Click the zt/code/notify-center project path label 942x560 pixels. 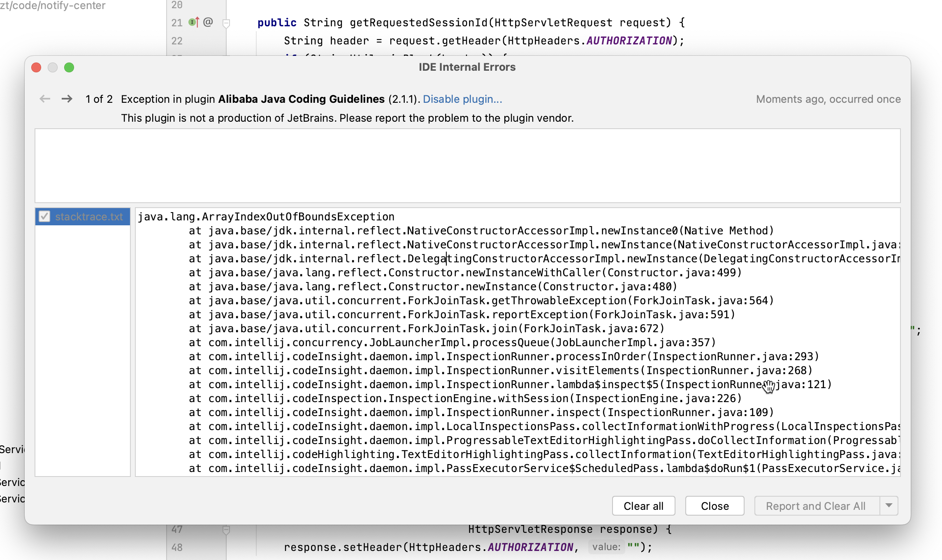[52, 6]
